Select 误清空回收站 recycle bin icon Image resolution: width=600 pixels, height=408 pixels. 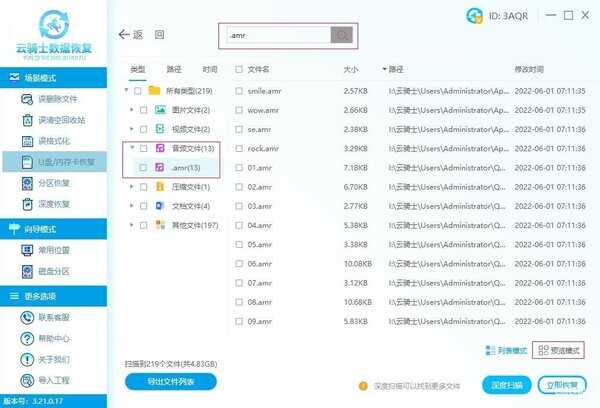(27, 120)
